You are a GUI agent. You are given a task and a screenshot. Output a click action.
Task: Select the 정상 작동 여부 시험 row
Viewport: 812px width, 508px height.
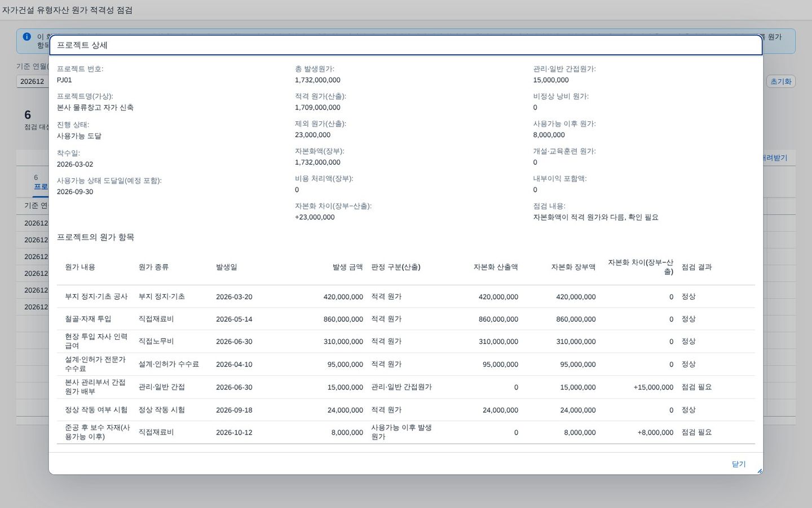click(406, 410)
